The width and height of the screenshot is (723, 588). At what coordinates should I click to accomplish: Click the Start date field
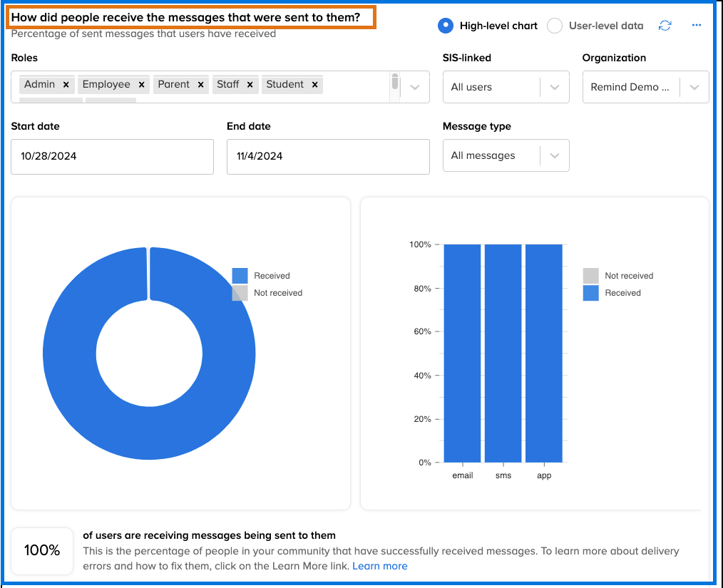tap(112, 156)
